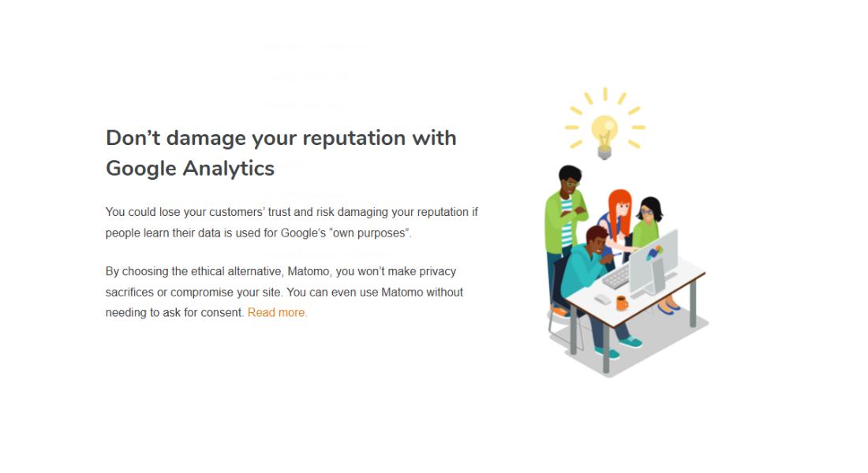Click the computer mouse on the desk
Viewport: 868px width, 473px height.
coord(602,300)
